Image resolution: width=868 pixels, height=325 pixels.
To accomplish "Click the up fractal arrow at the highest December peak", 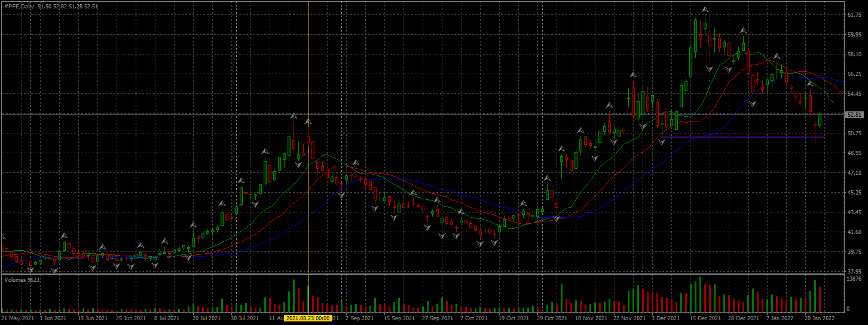I will coord(705,10).
